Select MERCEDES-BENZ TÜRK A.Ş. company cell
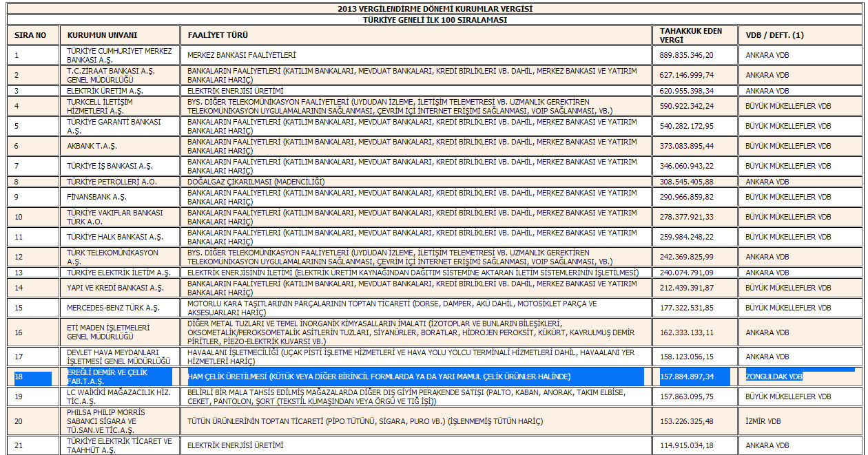This screenshot has height=455, width=868. tap(120, 308)
